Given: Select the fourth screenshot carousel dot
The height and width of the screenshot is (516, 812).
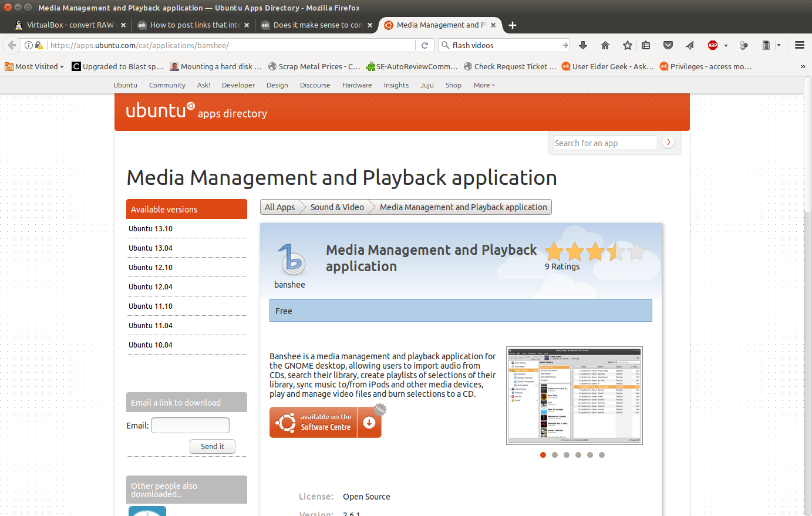Looking at the screenshot, I should coord(578,455).
